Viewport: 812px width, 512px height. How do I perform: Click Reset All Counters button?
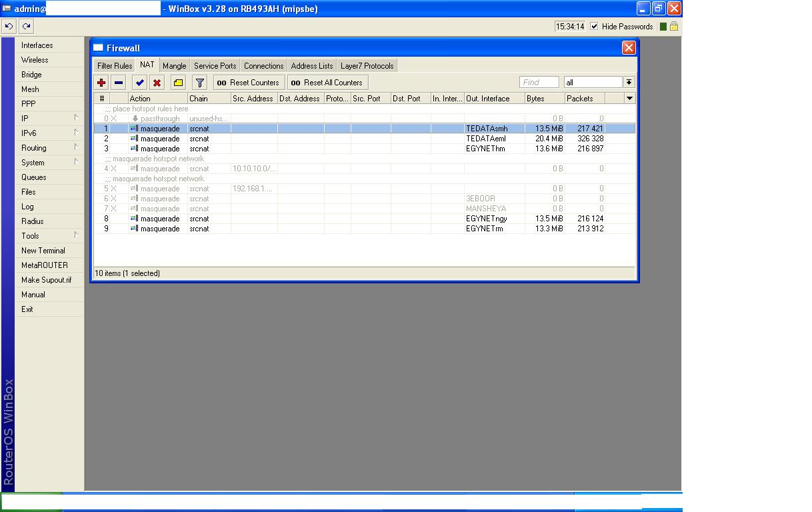click(327, 83)
